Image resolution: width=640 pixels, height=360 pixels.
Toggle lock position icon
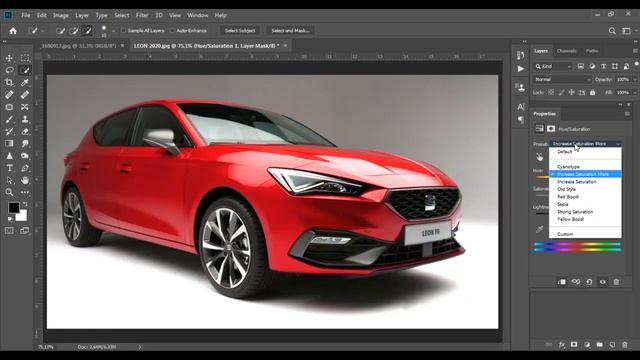tap(572, 93)
